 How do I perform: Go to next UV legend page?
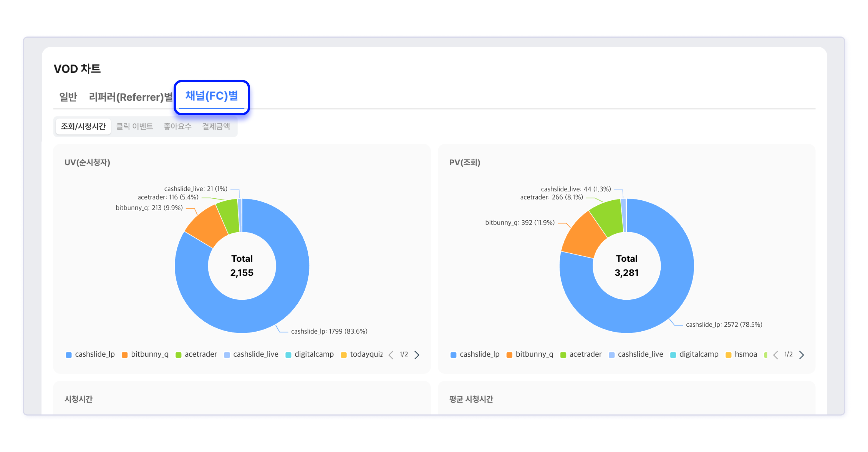pos(417,355)
